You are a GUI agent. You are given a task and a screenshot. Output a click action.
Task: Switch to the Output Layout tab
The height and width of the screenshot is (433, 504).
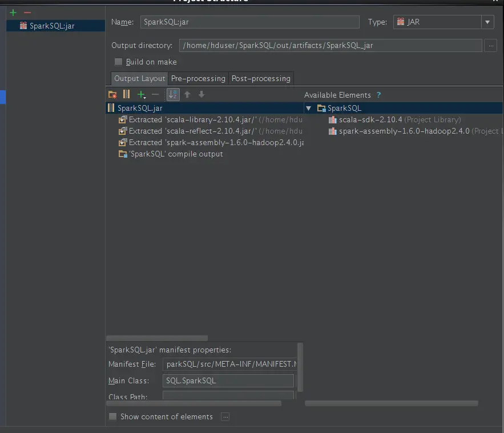click(x=139, y=78)
